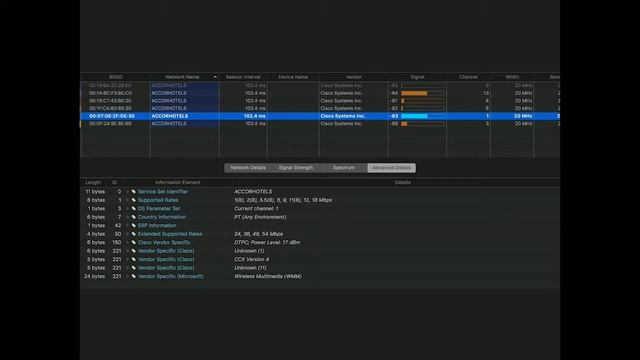The height and width of the screenshot is (360, 640).
Task: Click the tag icon beside Cisco Vendor Specific
Action: coord(133,242)
